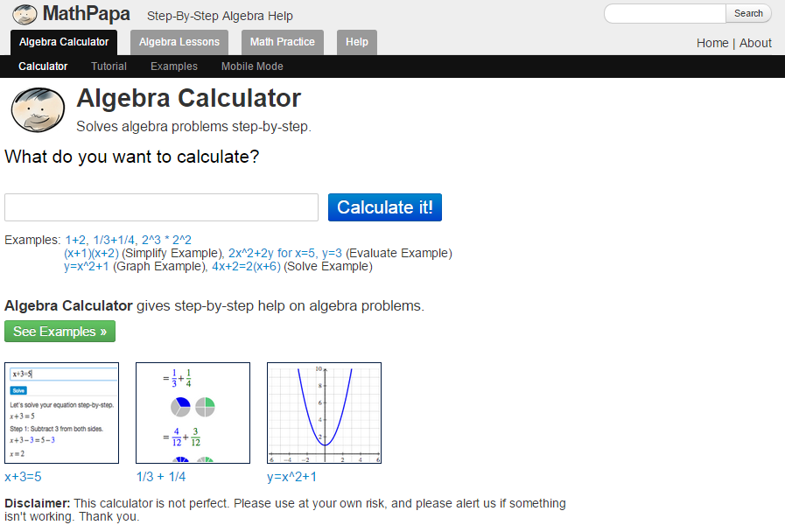
Task: Open the Math Practice tab
Action: pyautogui.click(x=282, y=42)
